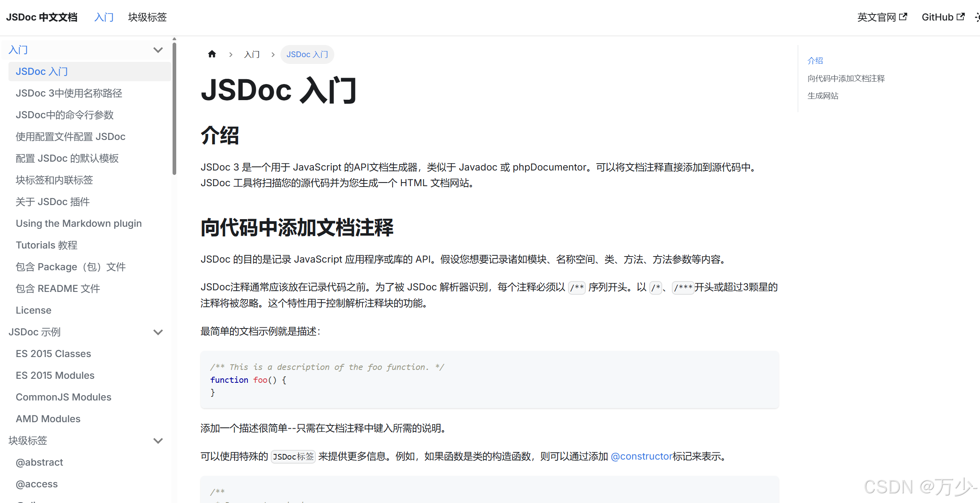
Task: Click 入门 in the breadcrumb
Action: (252, 54)
